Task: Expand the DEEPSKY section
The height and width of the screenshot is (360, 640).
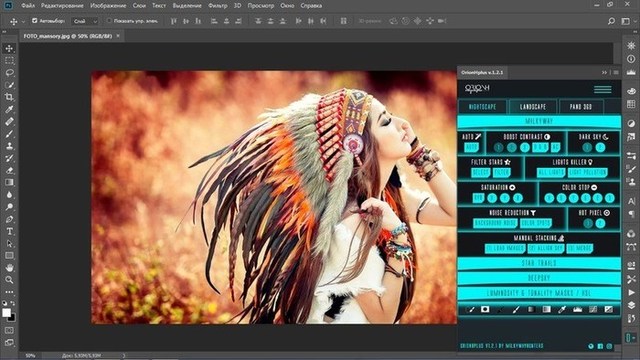Action: click(539, 278)
